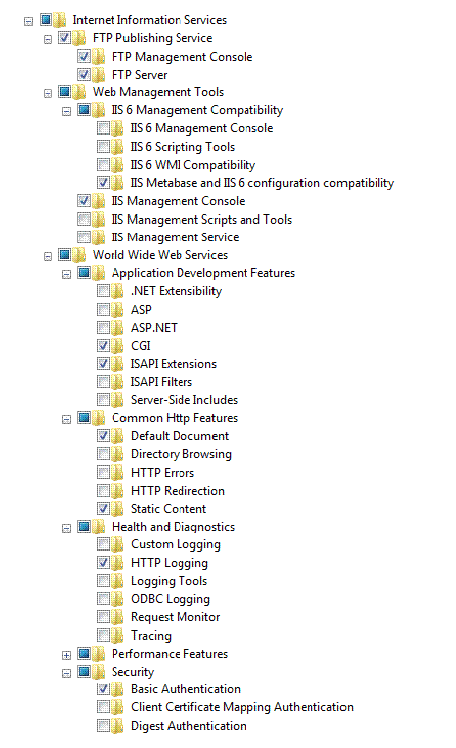Click the folder icon beside Security

tap(98, 672)
